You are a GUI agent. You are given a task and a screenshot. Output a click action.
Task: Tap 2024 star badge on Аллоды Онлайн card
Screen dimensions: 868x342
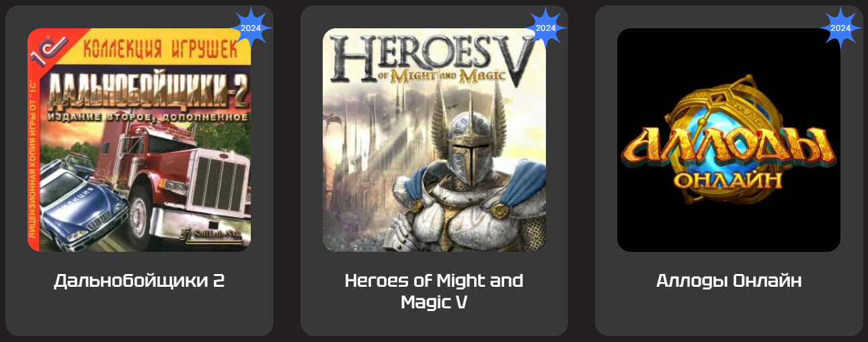pyautogui.click(x=840, y=28)
